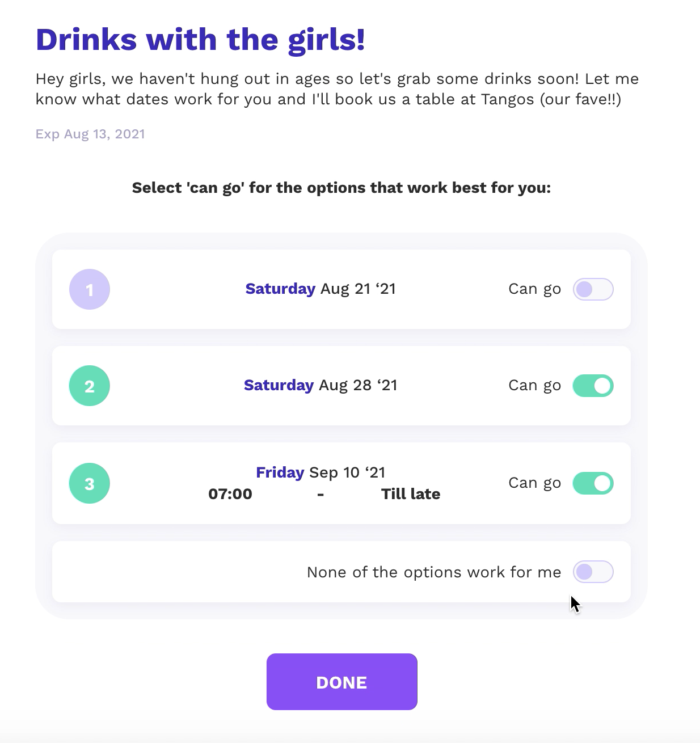Click the Can go label of option 1
This screenshot has width=700, height=743.
[535, 289]
